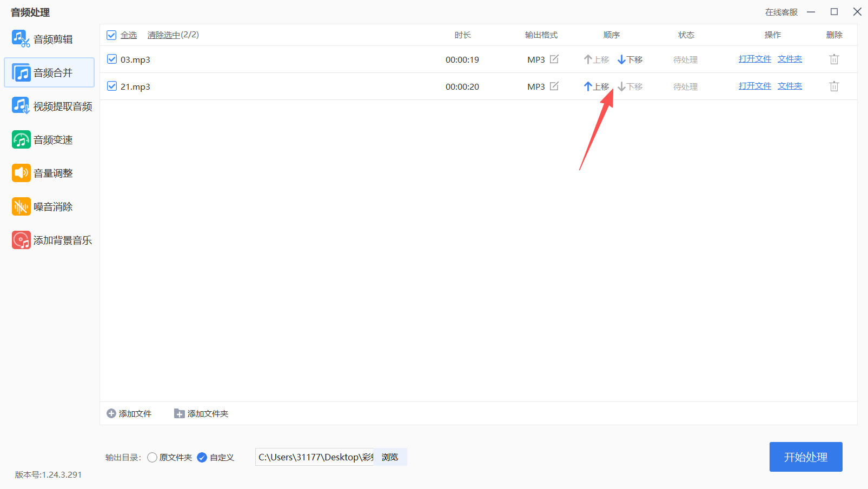Open the 添加背景音乐 disc icon
Screen dimensions: 868x489
coord(21,240)
